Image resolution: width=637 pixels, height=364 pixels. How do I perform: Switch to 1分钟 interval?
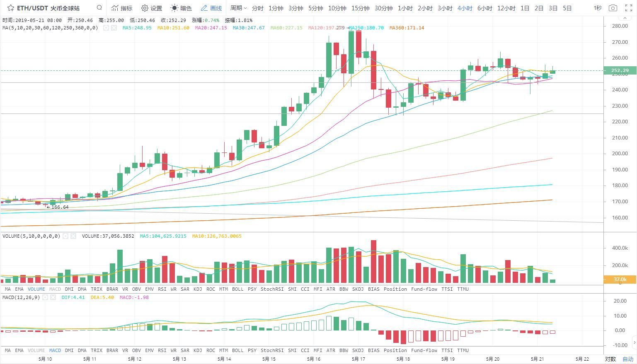click(276, 8)
